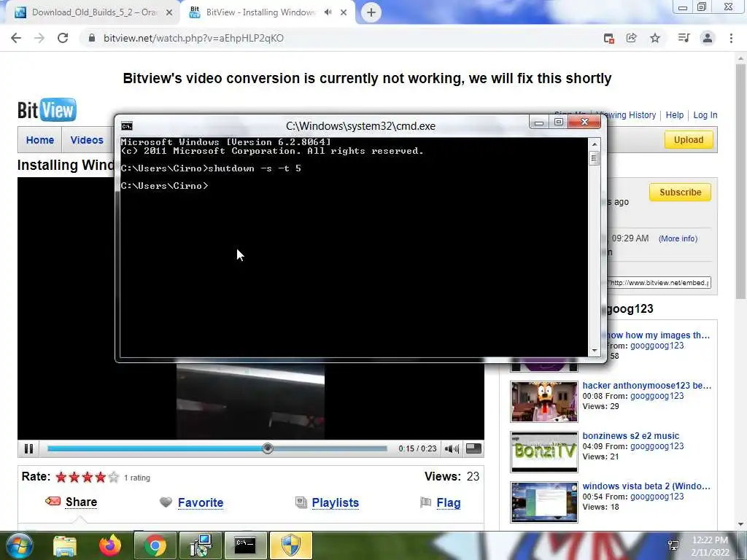Viewport: 747px width, 560px height.
Task: Open the Home tab on BitView
Action: pyautogui.click(x=40, y=140)
